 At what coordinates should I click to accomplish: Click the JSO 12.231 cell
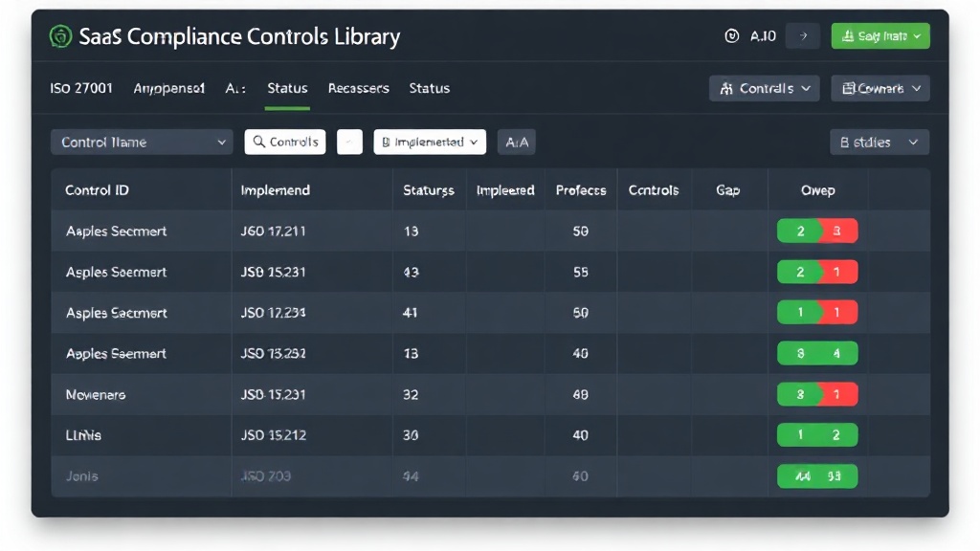tap(273, 313)
